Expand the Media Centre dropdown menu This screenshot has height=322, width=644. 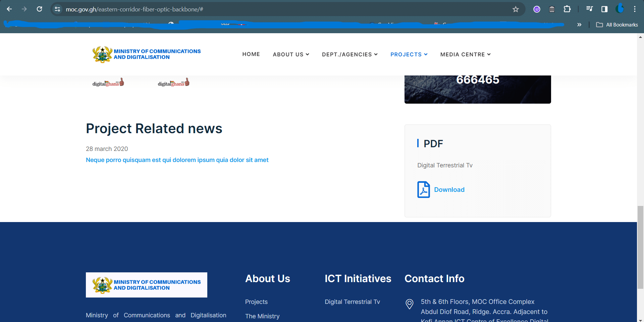[x=465, y=54]
